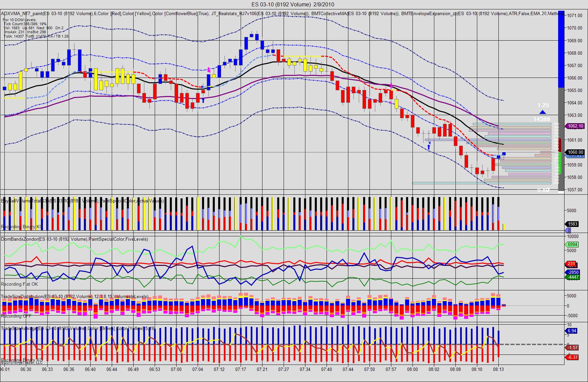
Task: Select the red 231 DomBands marker
Action: click(571, 264)
